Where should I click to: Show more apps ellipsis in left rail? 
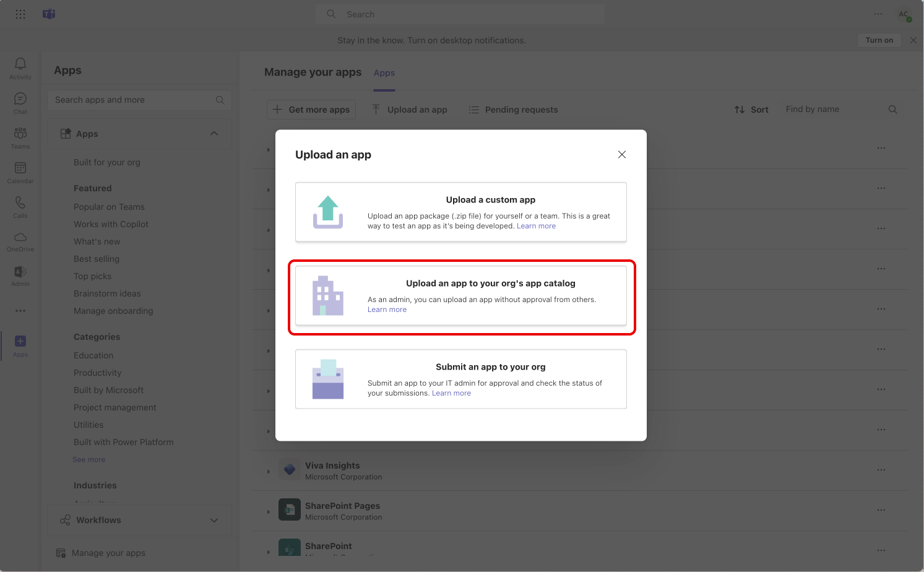coord(20,311)
